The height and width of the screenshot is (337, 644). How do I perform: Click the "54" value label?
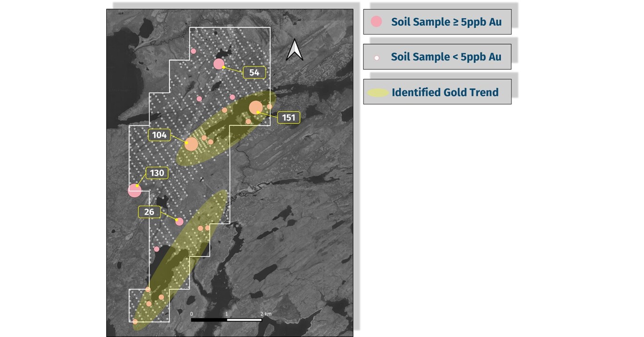pos(254,72)
